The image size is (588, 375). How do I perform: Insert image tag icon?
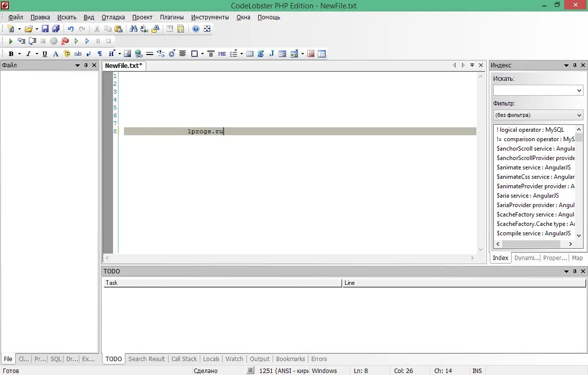coord(127,54)
